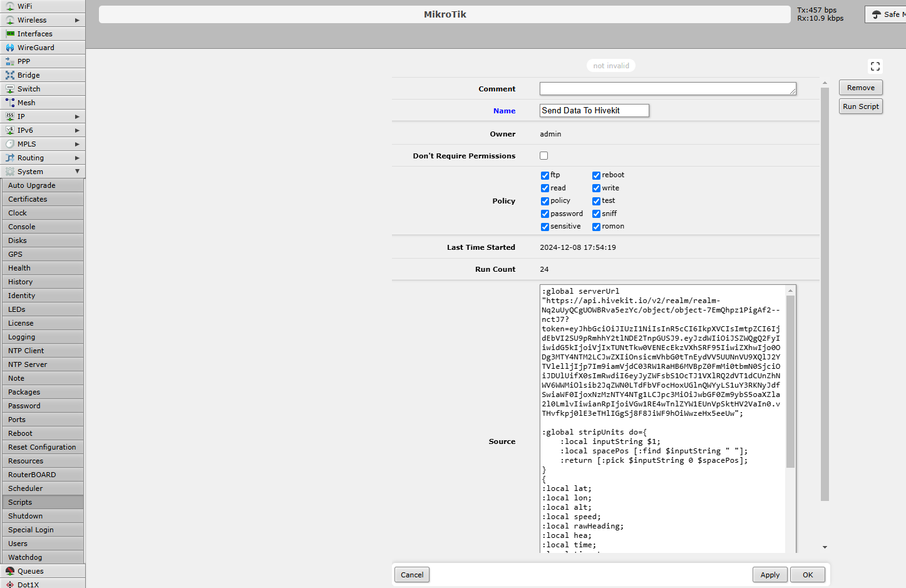Expand the IP submenu arrow
Image resolution: width=906 pixels, height=588 pixels.
(x=77, y=116)
